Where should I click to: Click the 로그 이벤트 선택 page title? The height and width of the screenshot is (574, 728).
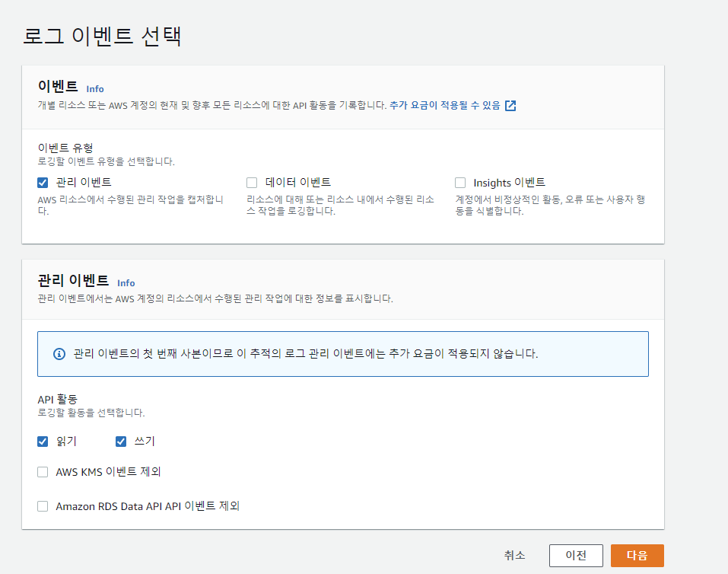[x=102, y=37]
